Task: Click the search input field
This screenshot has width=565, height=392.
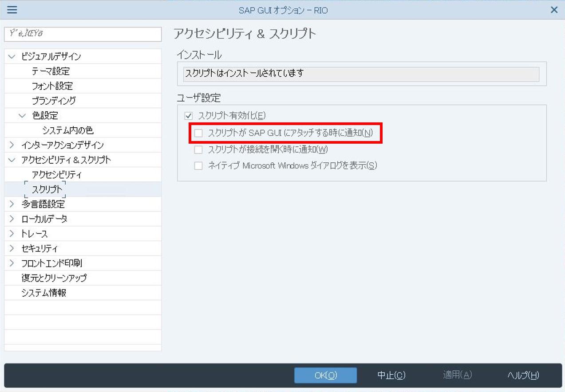Action: 83,34
